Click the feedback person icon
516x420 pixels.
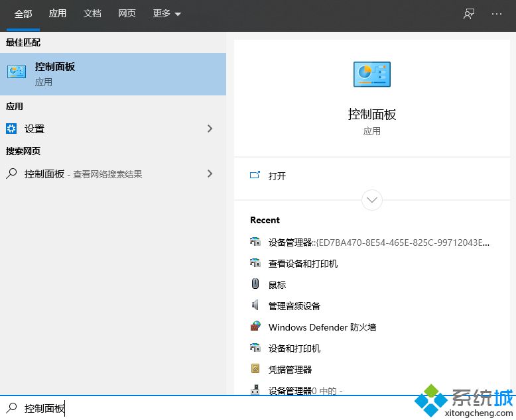point(469,14)
